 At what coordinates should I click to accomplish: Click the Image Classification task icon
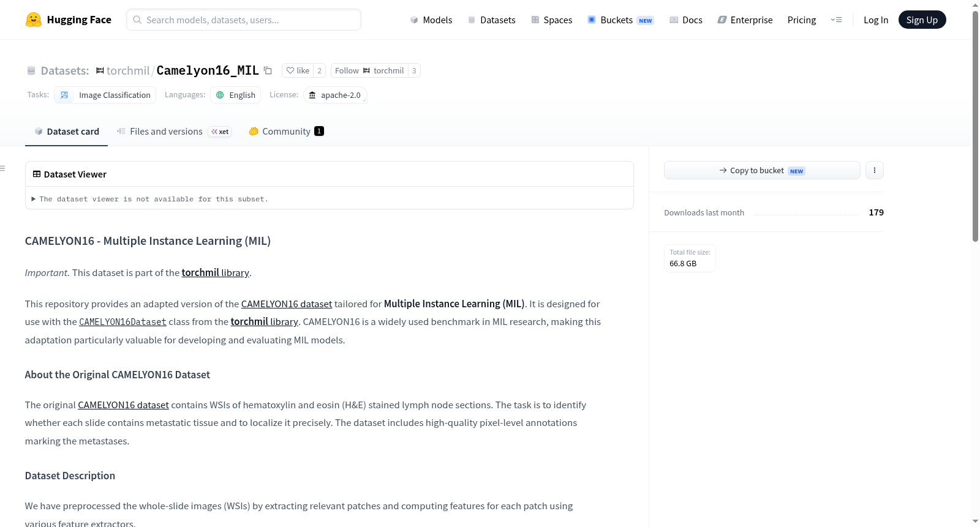coord(64,95)
